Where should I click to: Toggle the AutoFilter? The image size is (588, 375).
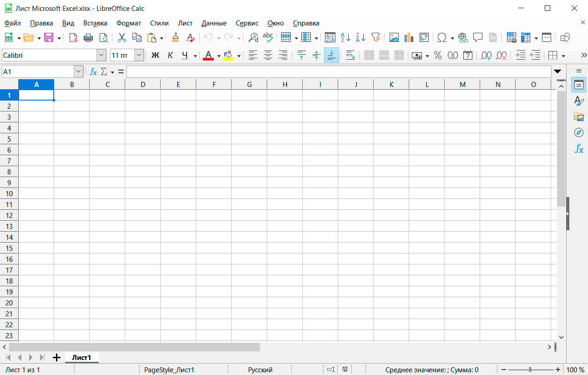[x=375, y=38]
